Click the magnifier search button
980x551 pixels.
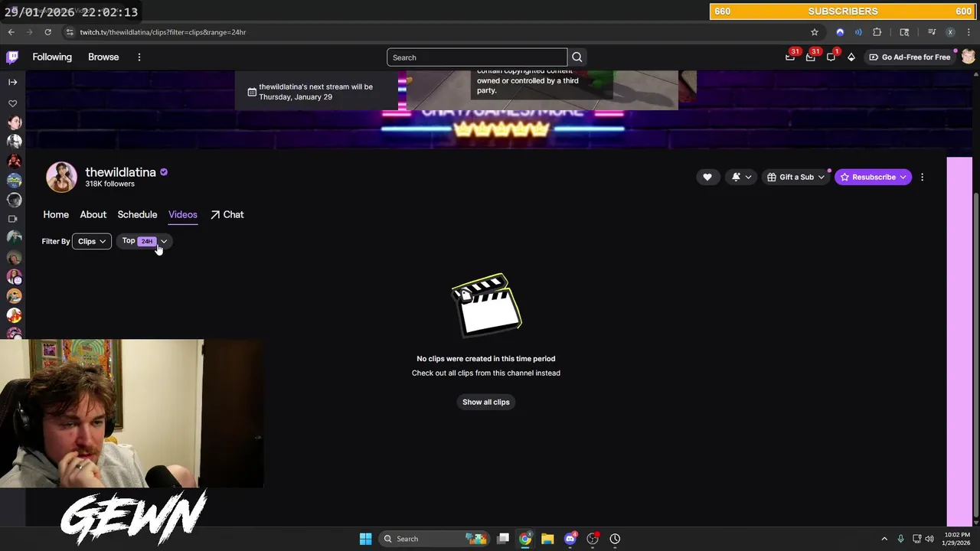coord(577,57)
